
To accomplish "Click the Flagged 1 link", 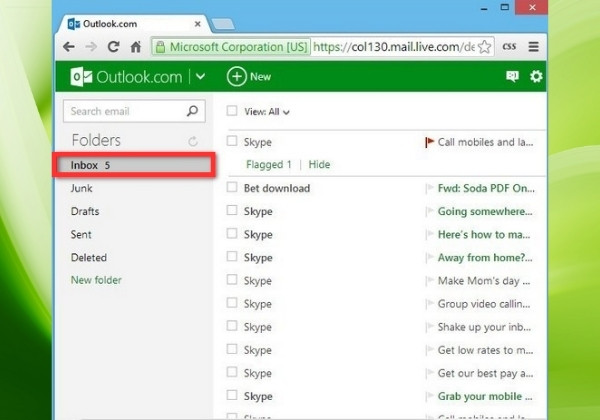I will [x=269, y=164].
